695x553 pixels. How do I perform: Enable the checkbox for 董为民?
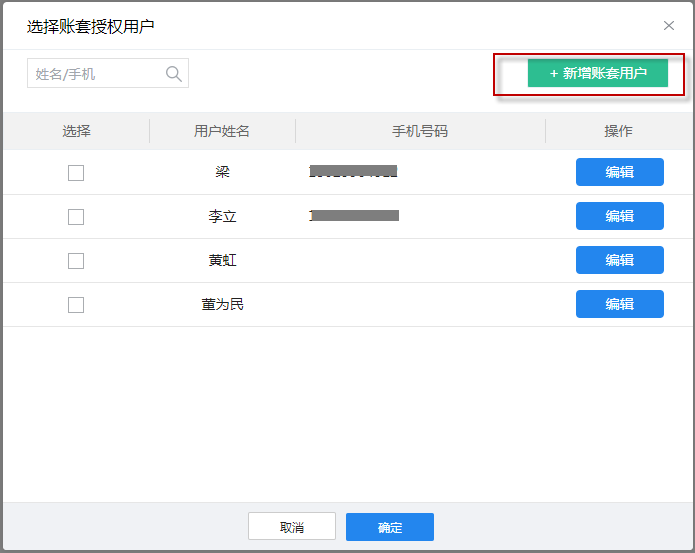click(x=76, y=305)
